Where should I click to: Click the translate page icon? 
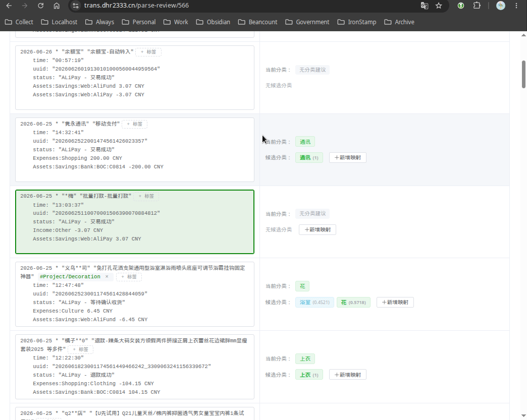[x=425, y=6]
